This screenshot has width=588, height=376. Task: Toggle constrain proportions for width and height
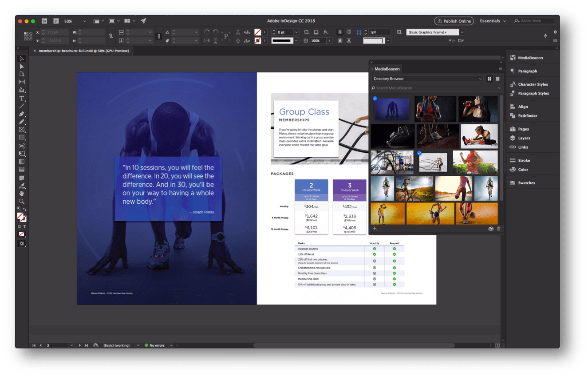110,36
